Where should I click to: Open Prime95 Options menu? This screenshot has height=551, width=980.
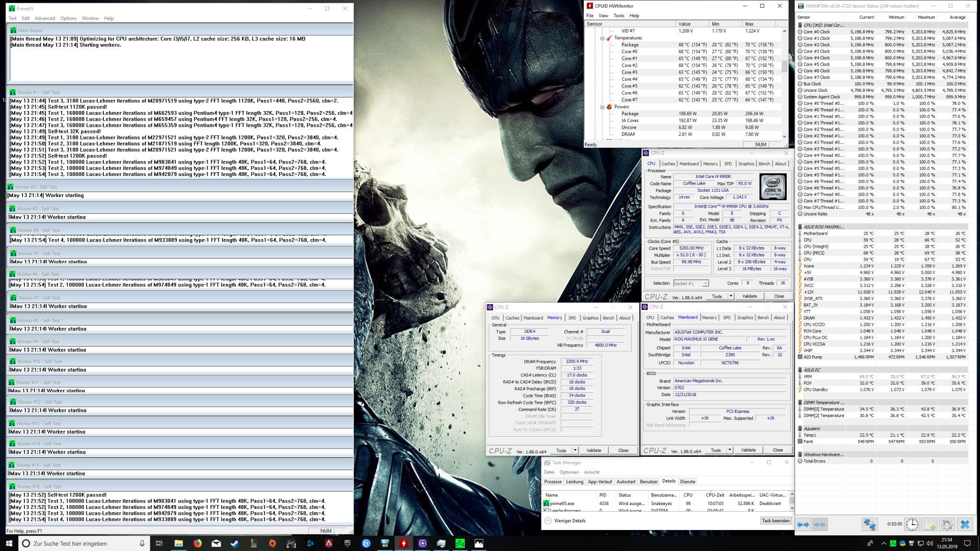point(68,18)
